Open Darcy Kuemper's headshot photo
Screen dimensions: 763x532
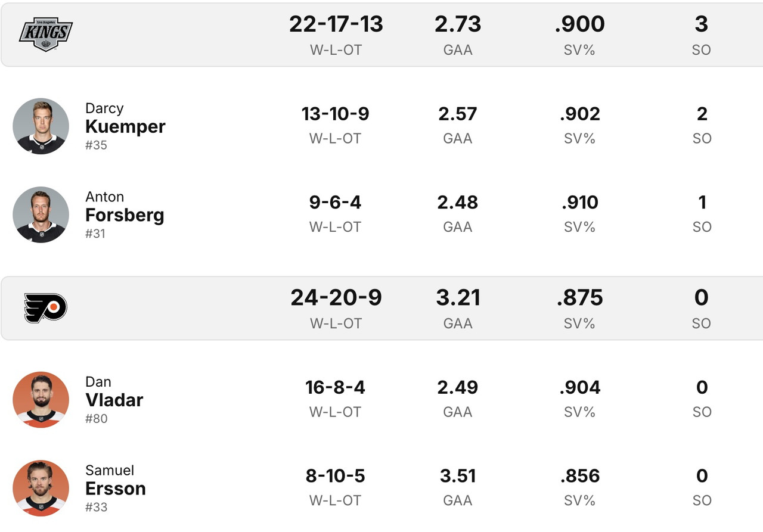[41, 126]
